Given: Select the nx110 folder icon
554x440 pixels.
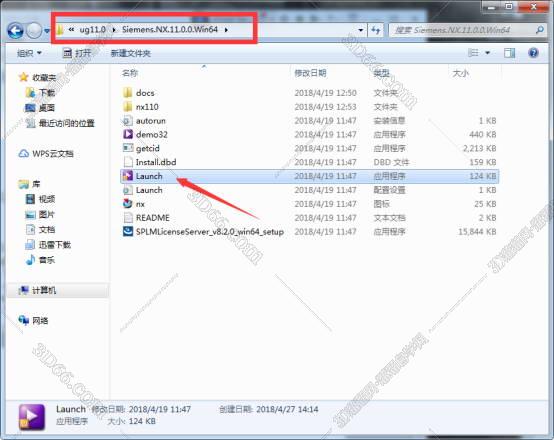Looking at the screenshot, I should point(128,106).
